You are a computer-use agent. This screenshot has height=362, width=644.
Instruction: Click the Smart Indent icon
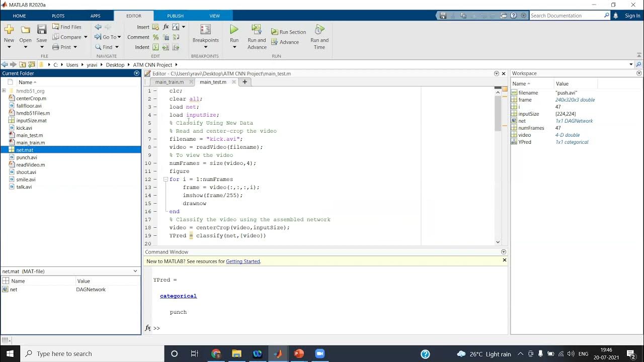(x=155, y=47)
